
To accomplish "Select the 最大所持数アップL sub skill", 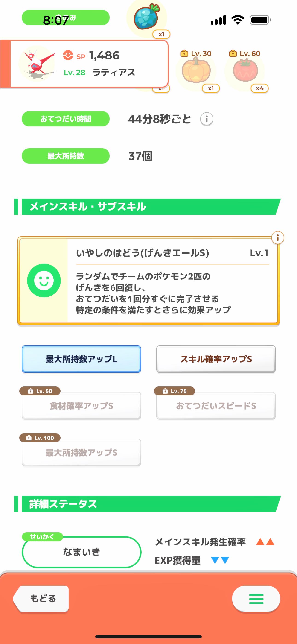I will click(x=82, y=359).
